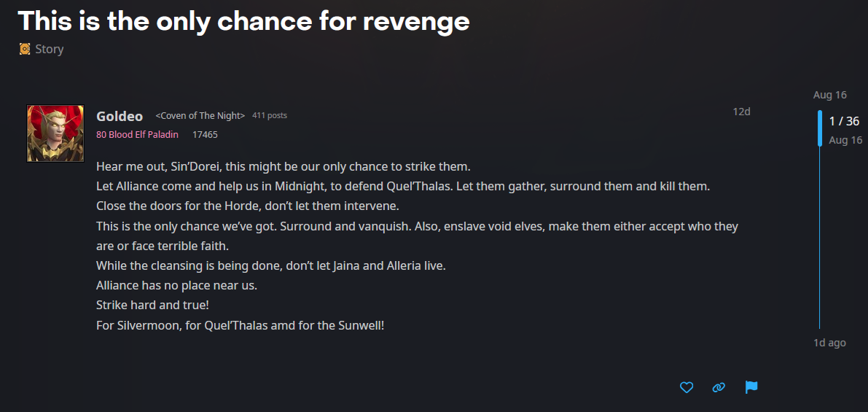Copy post link via chain icon
Image resolution: width=868 pixels, height=412 pixels.
pos(719,388)
